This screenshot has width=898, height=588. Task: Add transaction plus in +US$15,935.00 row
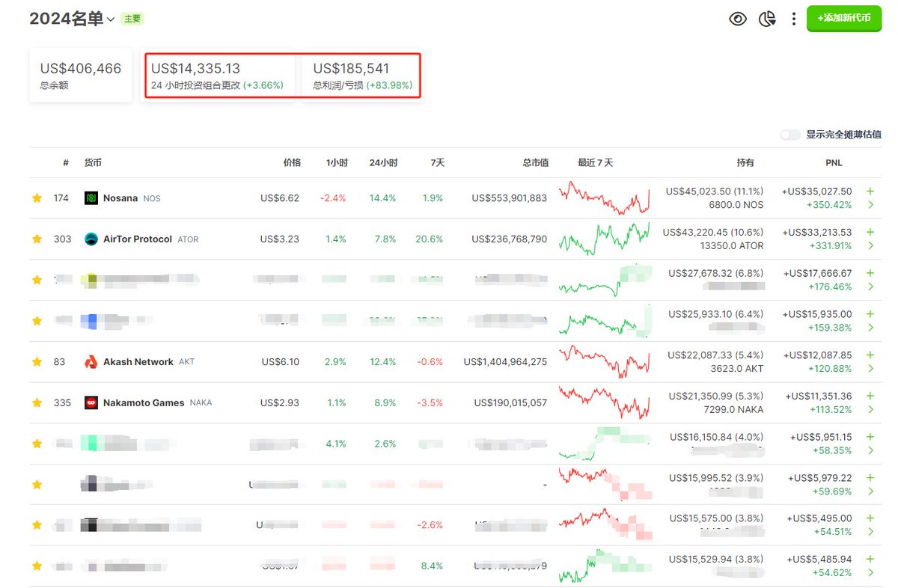(x=870, y=314)
